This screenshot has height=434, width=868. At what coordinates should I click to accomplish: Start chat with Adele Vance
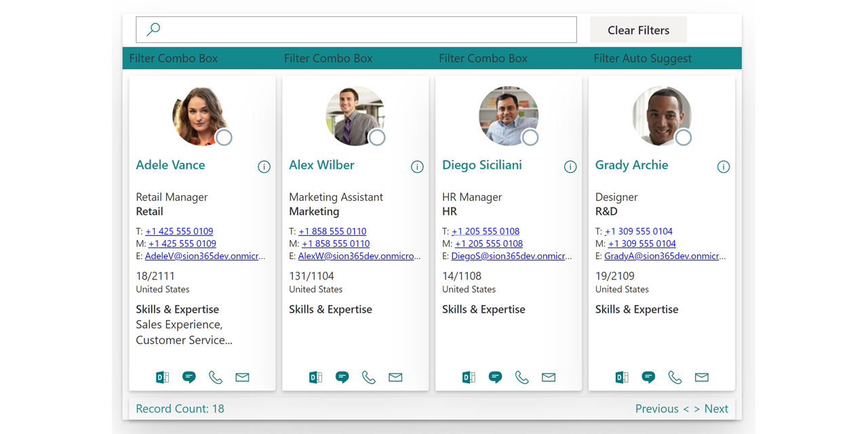click(x=189, y=378)
